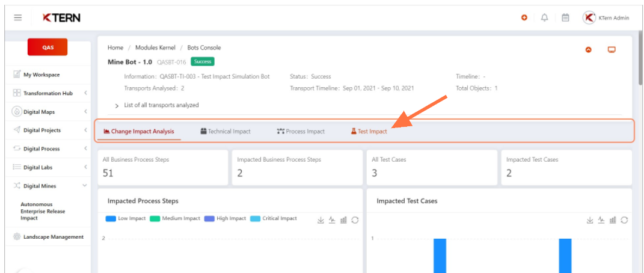This screenshot has width=644, height=273.
Task: Open the hamburger menu icon
Action: click(17, 17)
